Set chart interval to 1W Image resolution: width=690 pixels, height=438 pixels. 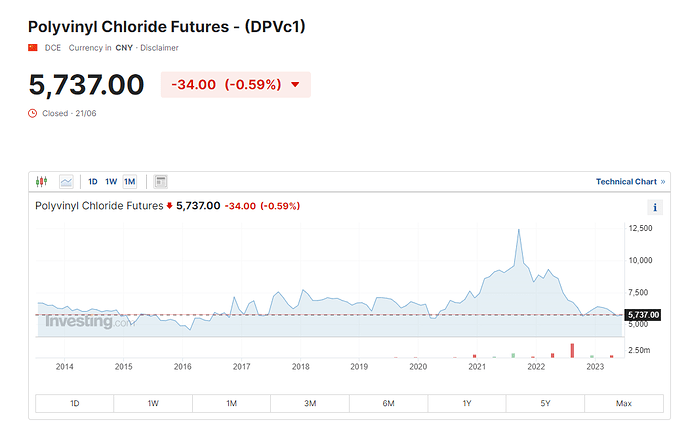111,181
